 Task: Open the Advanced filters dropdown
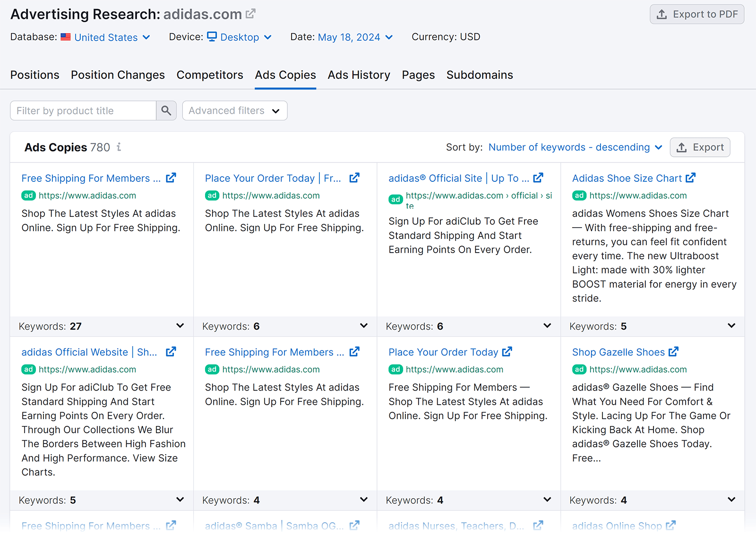(x=234, y=111)
